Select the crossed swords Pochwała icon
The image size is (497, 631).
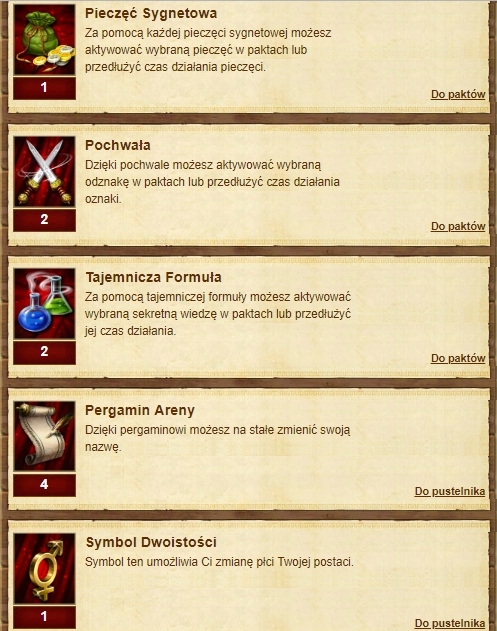pos(44,172)
